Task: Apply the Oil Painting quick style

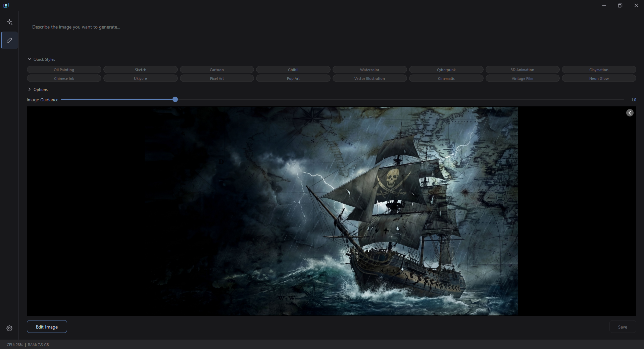Action: coord(64,70)
